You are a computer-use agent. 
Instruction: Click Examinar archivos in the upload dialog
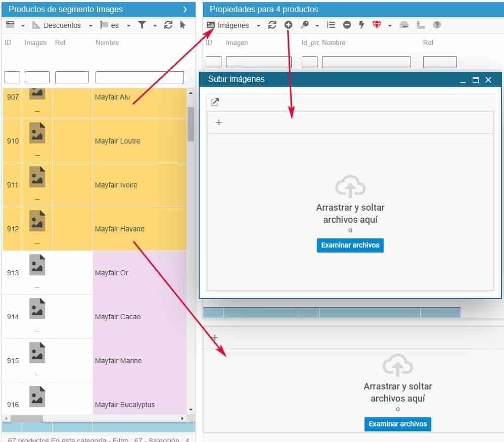pyautogui.click(x=350, y=245)
